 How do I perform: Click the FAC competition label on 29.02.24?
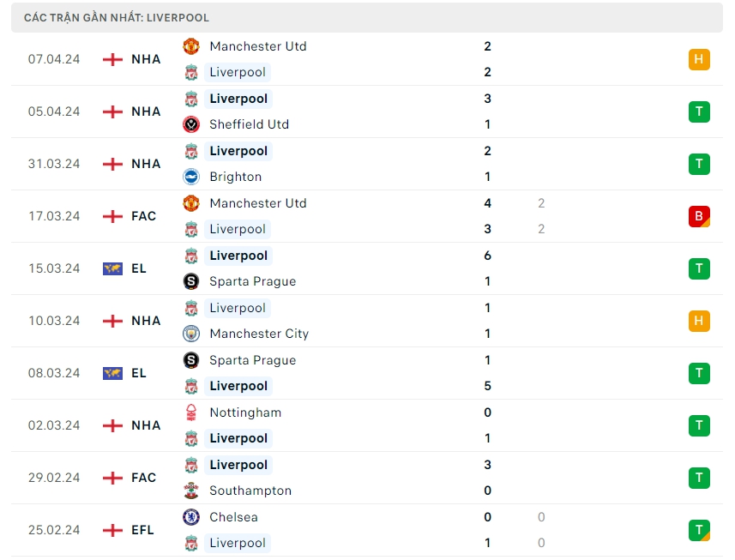click(x=144, y=478)
